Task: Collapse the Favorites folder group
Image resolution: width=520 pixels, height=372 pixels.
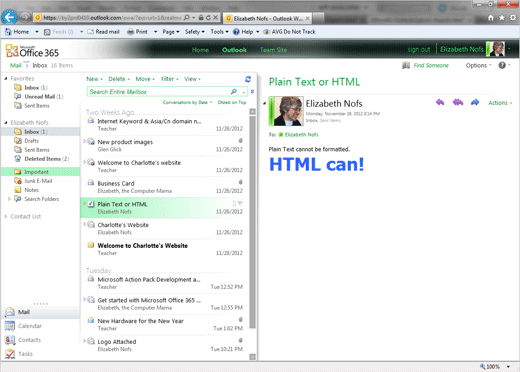Action: tap(6, 79)
